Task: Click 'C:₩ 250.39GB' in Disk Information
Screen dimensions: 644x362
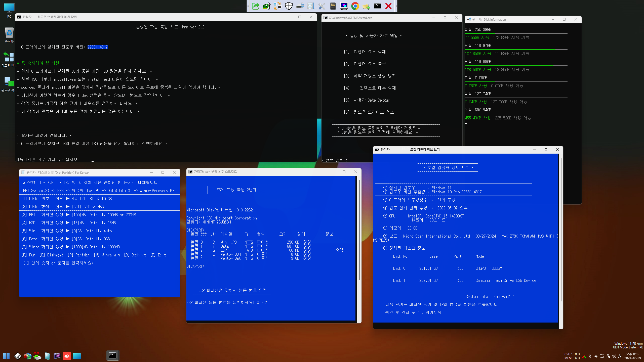Action: 478,29
